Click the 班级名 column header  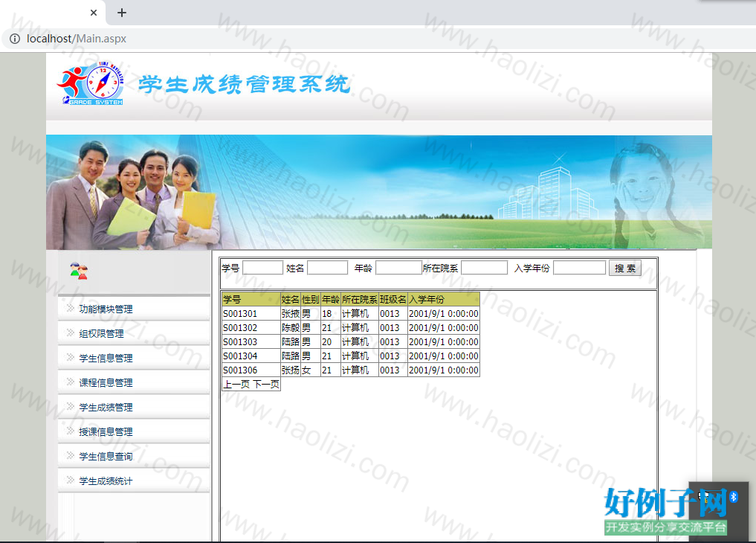click(393, 300)
